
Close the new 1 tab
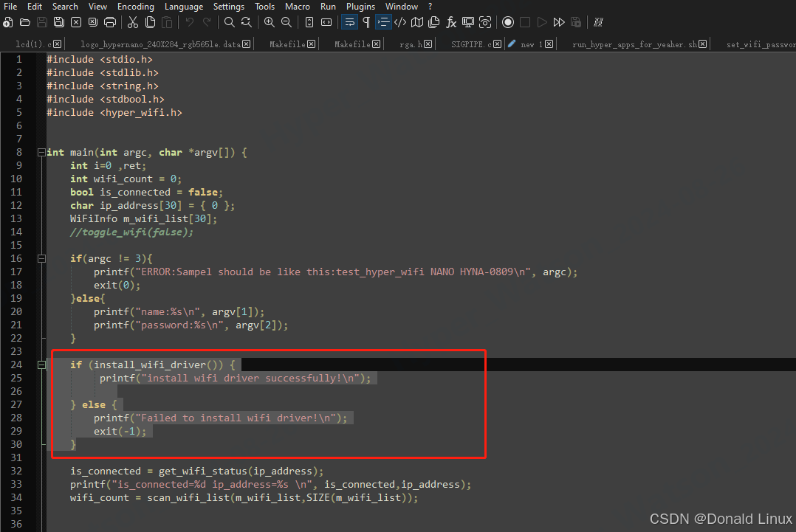click(x=549, y=44)
